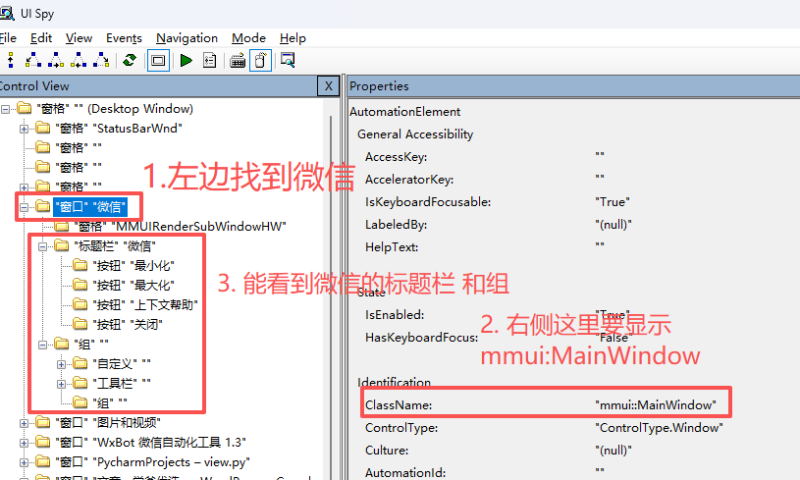Open the Events menu
Screen dimensions: 800x480
click(124, 38)
